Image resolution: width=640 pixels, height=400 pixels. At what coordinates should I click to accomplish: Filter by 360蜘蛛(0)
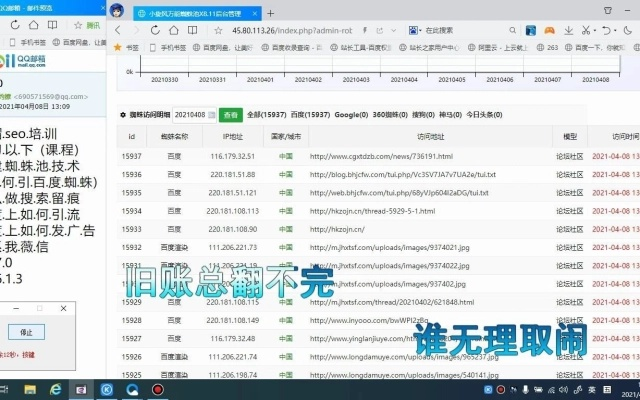(390, 115)
